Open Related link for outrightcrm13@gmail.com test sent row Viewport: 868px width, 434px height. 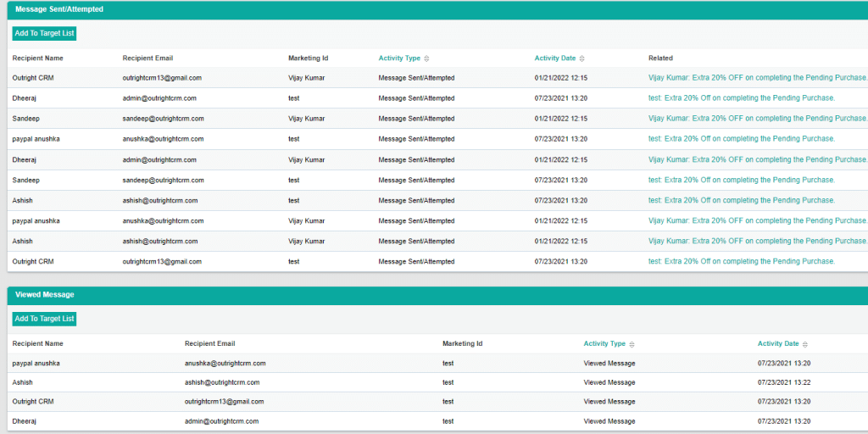click(x=742, y=261)
